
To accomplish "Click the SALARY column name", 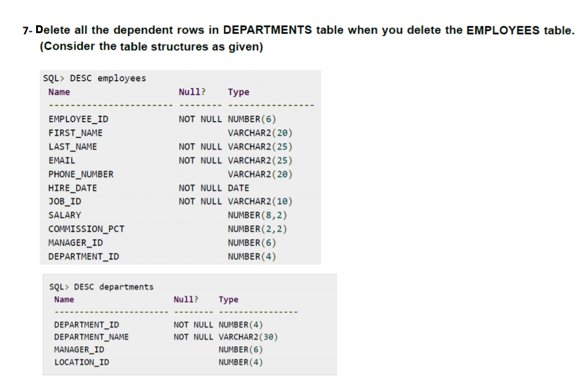I will tap(64, 216).
